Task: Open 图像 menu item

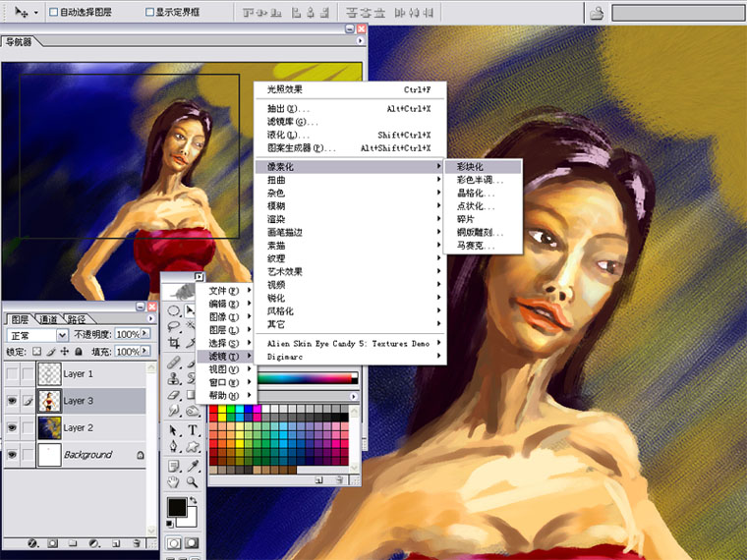Action: 225,316
